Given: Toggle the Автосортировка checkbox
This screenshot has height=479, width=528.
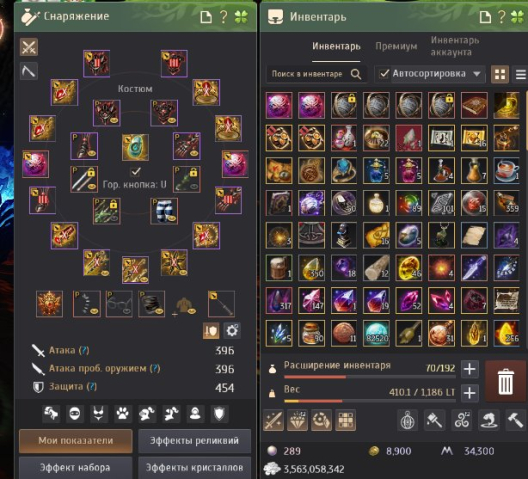Looking at the screenshot, I should [x=384, y=74].
